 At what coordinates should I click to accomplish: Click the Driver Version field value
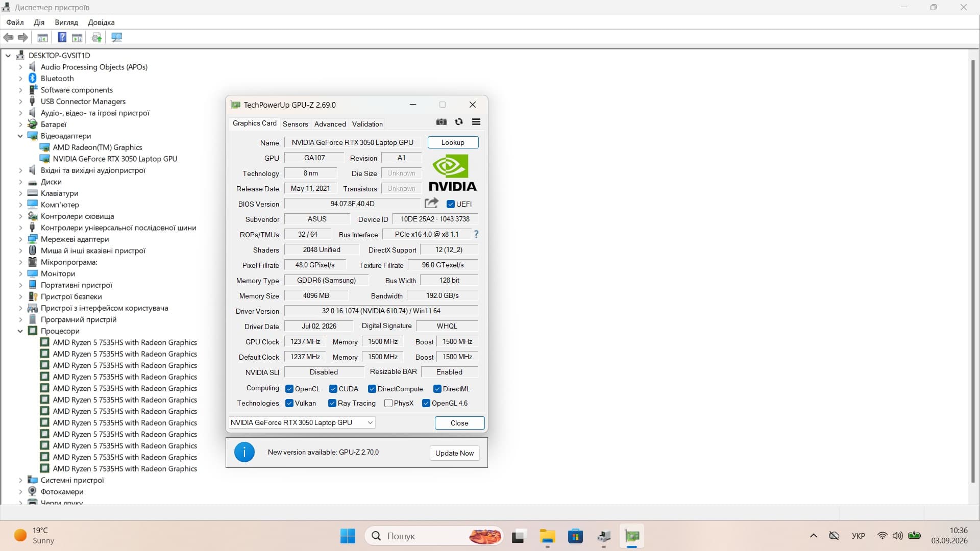tap(381, 311)
